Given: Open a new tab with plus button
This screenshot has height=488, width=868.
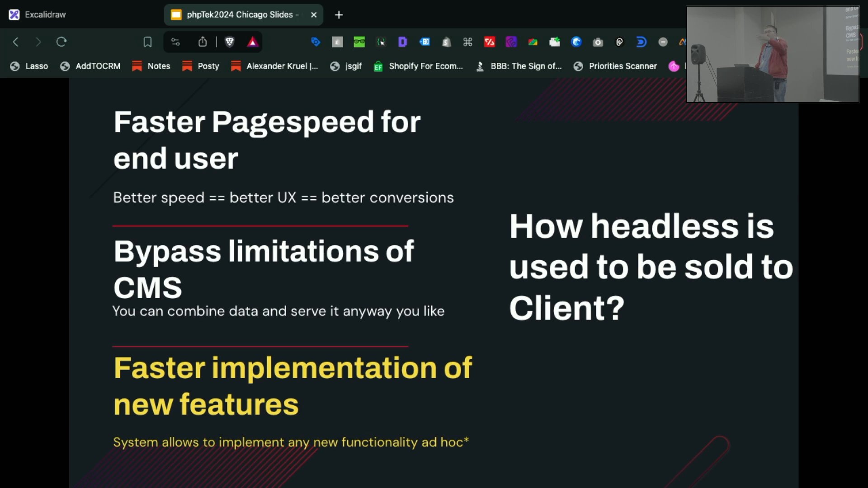Looking at the screenshot, I should tap(339, 15).
